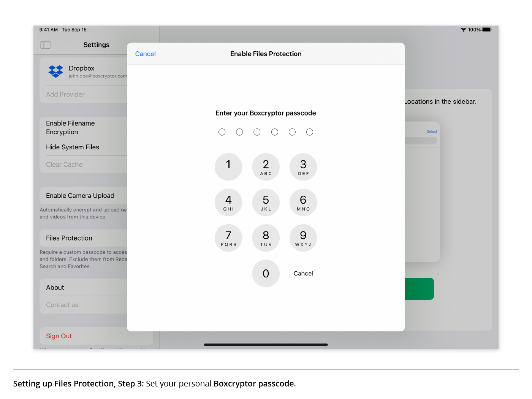
Task: Tap keypad digit 4 GHI
Action: click(x=228, y=203)
